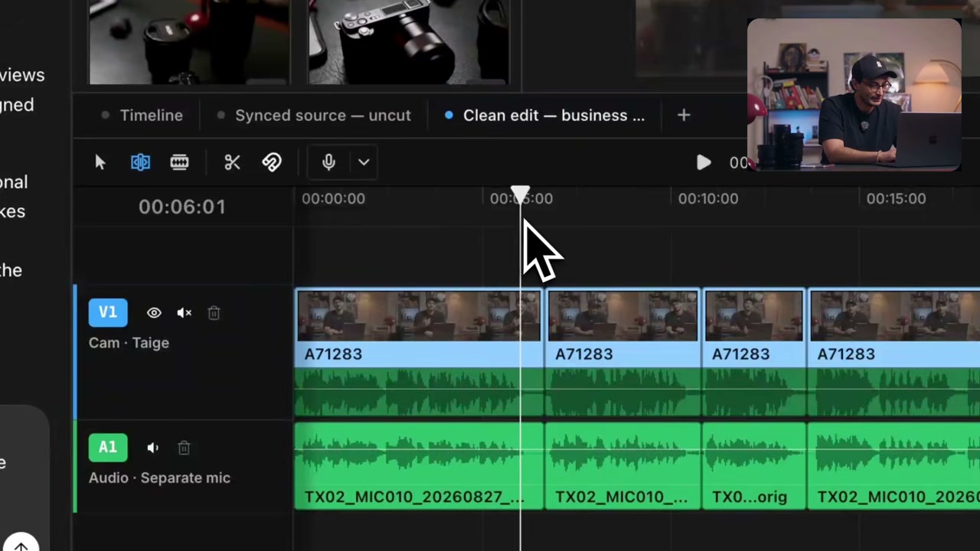Screen dimensions: 980x551
Task: Mute the V1 Cam Taige track audio
Action: point(184,312)
